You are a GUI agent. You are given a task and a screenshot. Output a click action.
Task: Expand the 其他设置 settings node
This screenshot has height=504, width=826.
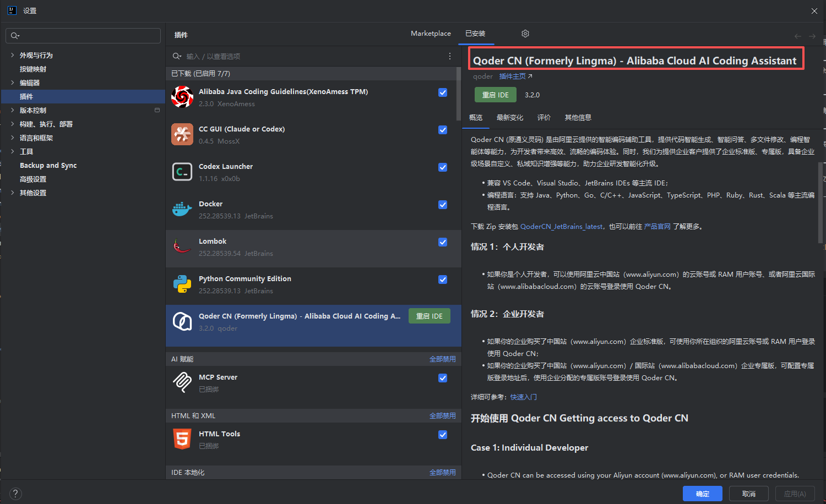12,193
